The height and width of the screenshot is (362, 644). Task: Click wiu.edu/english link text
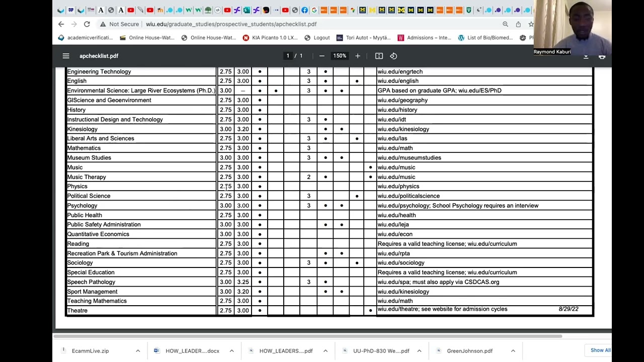click(398, 81)
